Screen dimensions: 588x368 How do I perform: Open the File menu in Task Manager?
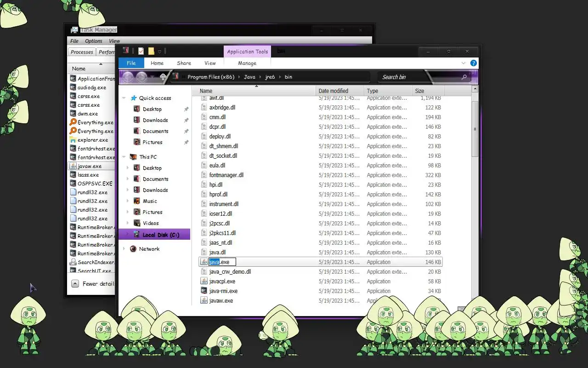click(x=74, y=41)
